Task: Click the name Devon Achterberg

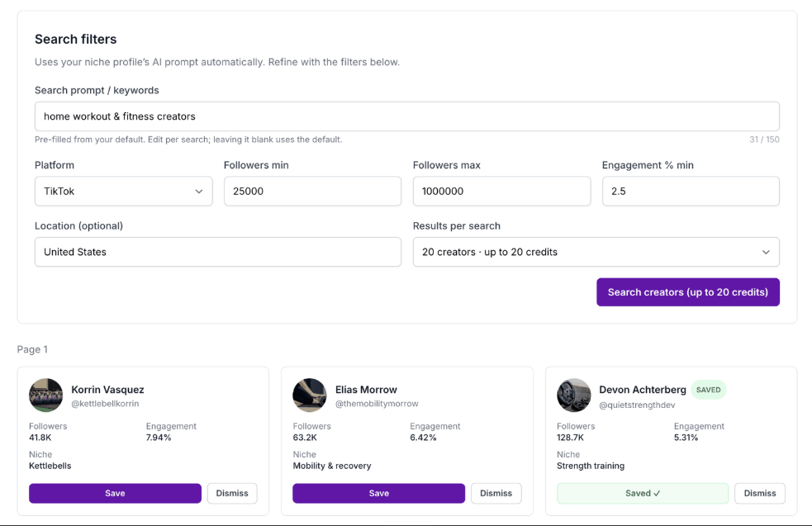Action: (x=643, y=389)
